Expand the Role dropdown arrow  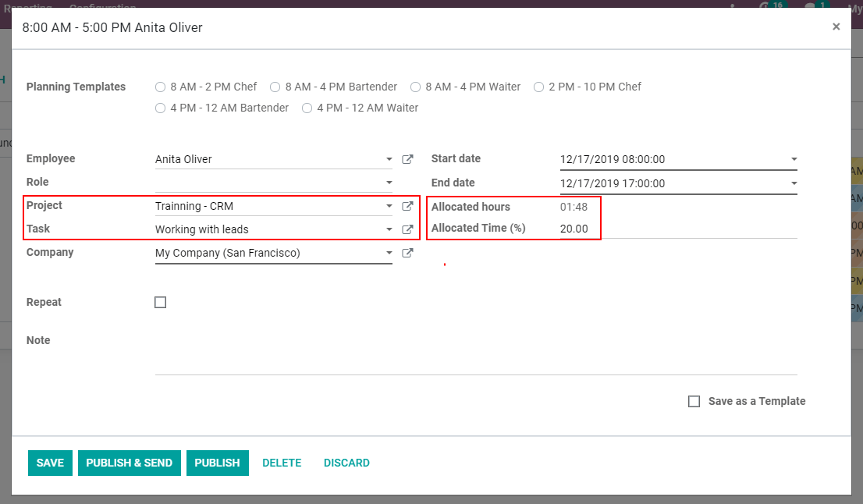pos(389,182)
